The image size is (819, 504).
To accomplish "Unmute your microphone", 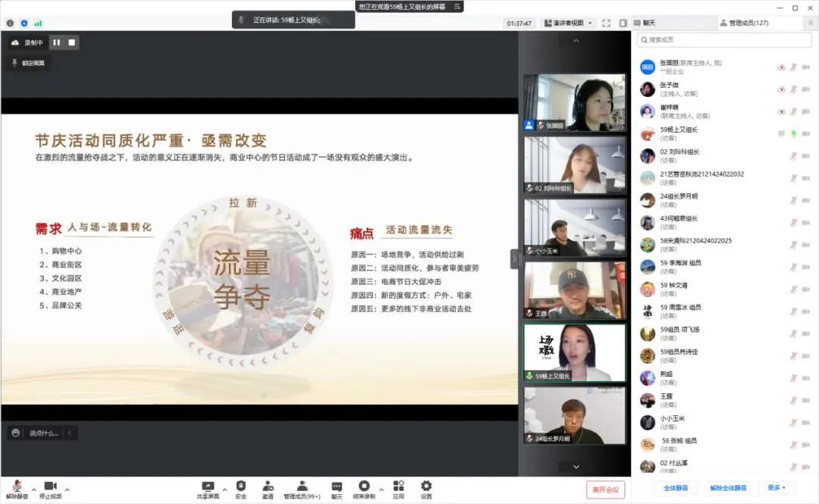I will (x=17, y=487).
